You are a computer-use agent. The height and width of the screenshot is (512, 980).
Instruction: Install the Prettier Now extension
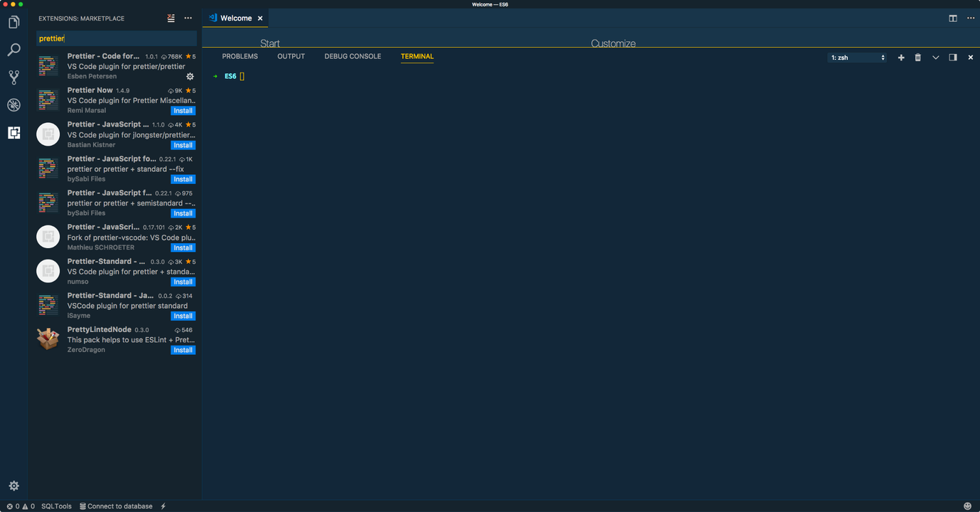pyautogui.click(x=183, y=111)
